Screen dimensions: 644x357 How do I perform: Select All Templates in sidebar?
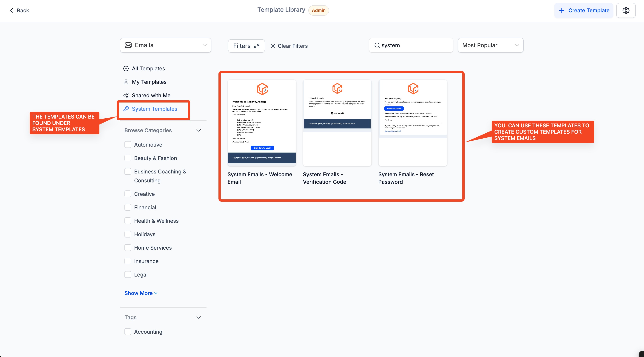(x=148, y=69)
